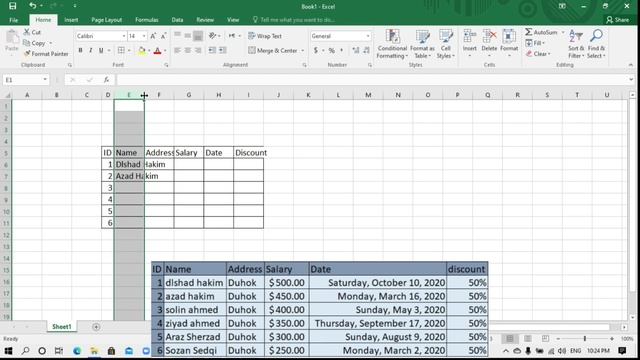This screenshot has width=640, height=360.
Task: Open the Fill dropdown in Editing group
Action: (x=536, y=43)
